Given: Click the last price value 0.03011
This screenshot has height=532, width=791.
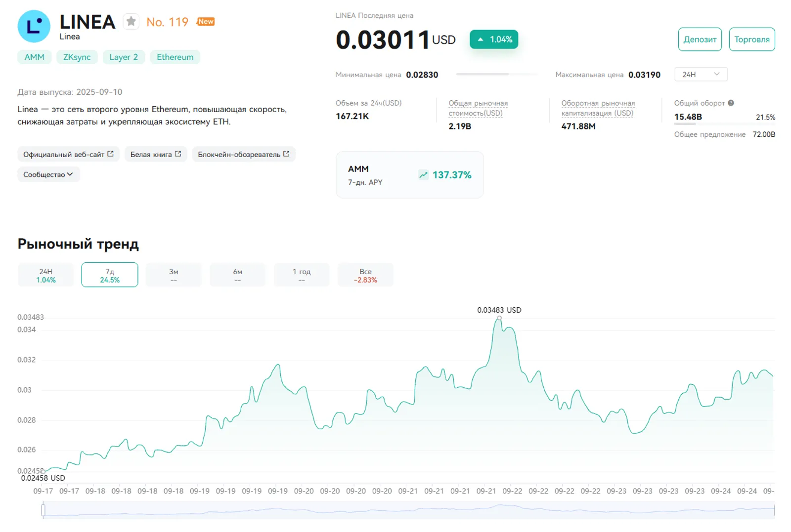Looking at the screenshot, I should (383, 40).
